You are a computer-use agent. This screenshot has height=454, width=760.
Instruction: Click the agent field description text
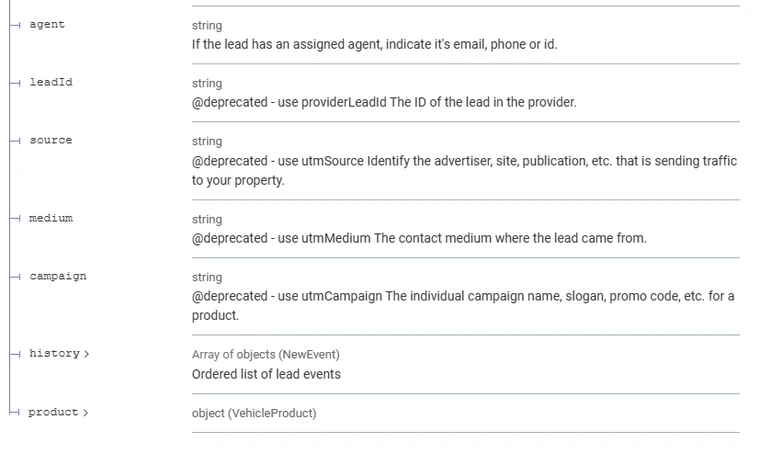coord(375,45)
